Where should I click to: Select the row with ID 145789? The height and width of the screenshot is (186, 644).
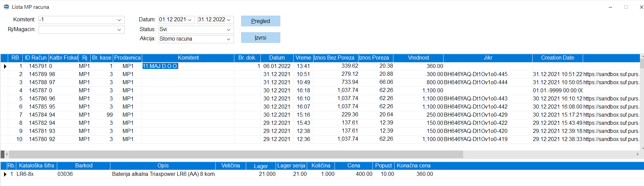point(38,74)
